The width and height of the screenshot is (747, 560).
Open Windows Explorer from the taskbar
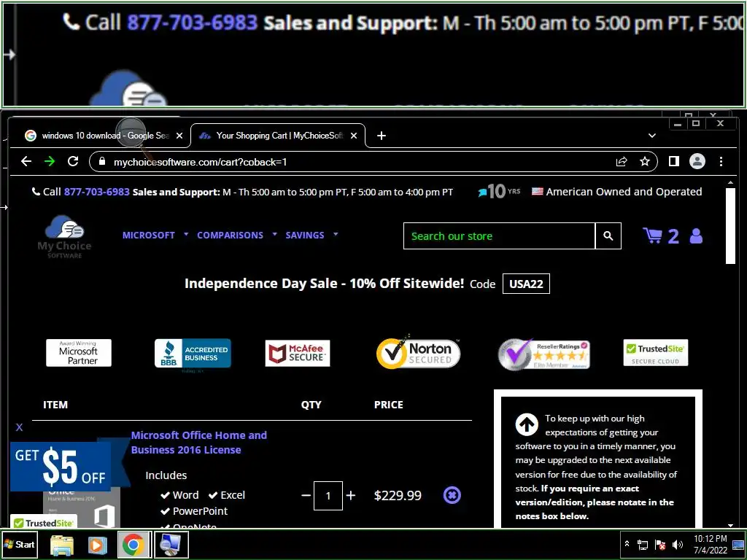62,545
